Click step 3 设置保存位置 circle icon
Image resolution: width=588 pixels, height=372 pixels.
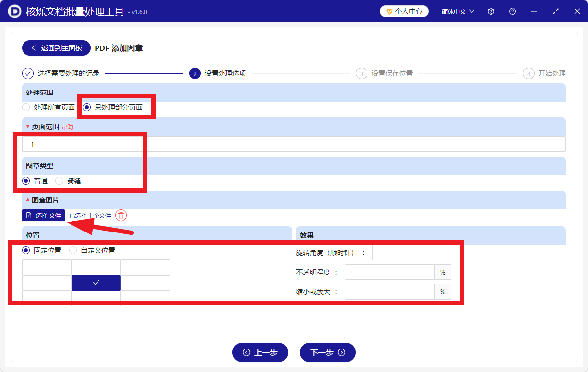(x=361, y=73)
